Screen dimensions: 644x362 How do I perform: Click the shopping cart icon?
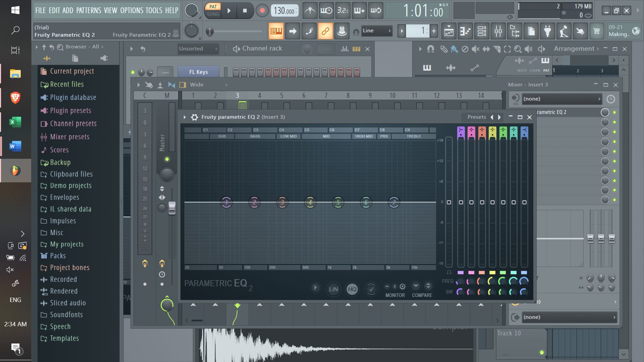pyautogui.click(x=596, y=31)
